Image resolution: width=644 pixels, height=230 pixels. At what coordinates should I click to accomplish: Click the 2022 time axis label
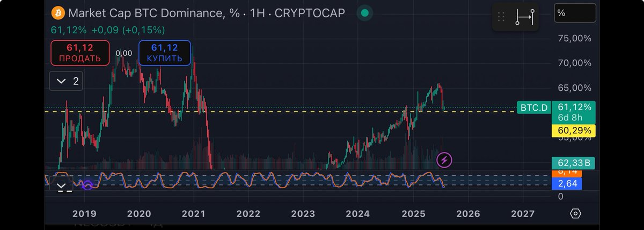coord(248,213)
